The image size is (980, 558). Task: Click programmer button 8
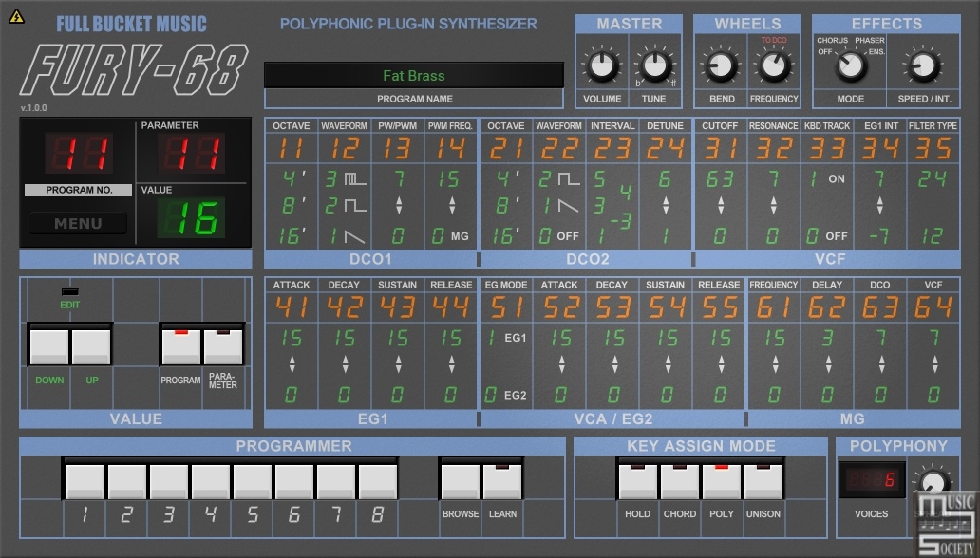click(378, 481)
